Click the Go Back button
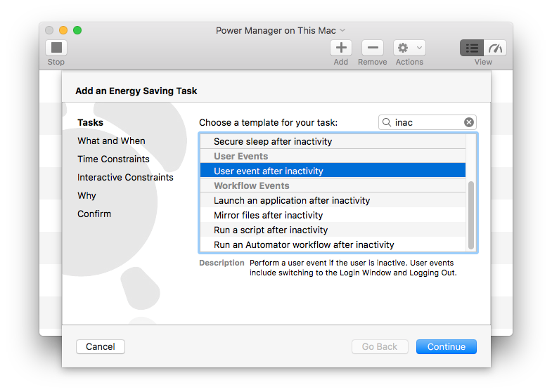This screenshot has height=392, width=552. point(380,346)
